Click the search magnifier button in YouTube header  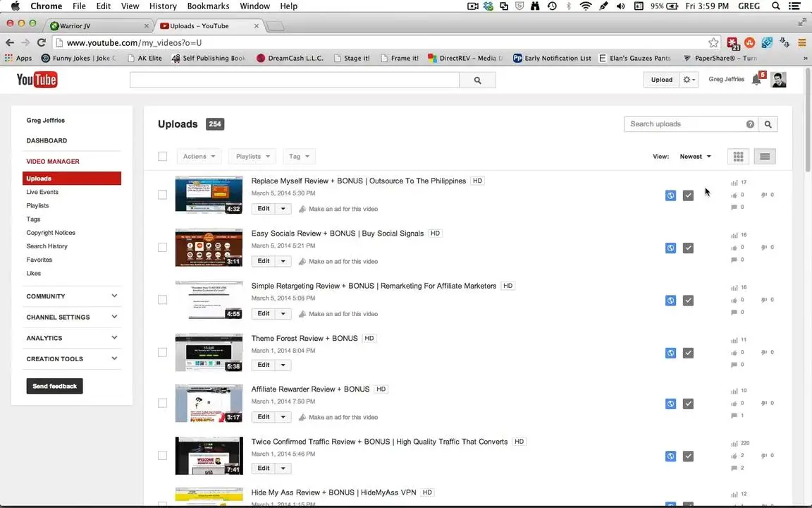coord(477,80)
